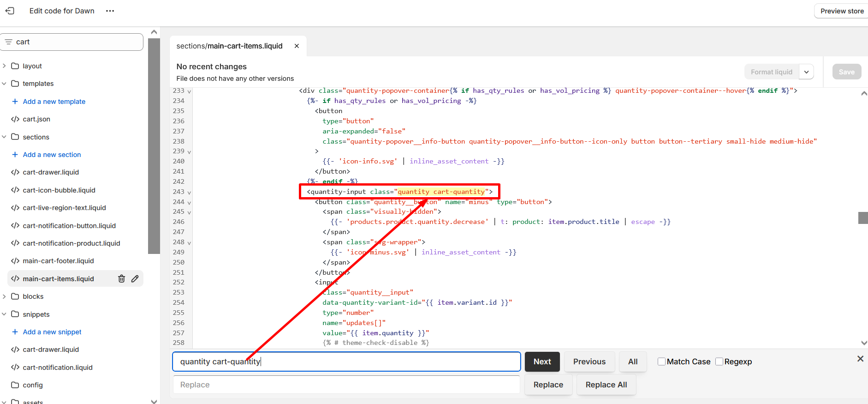Image resolution: width=868 pixels, height=404 pixels.
Task: Fold code at line 239
Action: [189, 152]
